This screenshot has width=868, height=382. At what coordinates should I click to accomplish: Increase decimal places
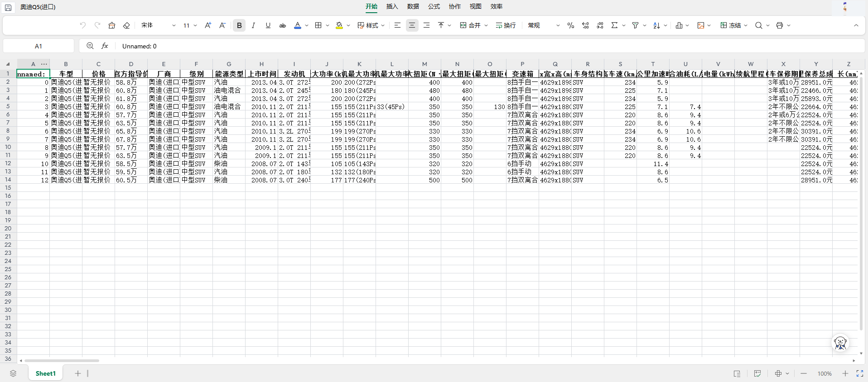pos(600,25)
